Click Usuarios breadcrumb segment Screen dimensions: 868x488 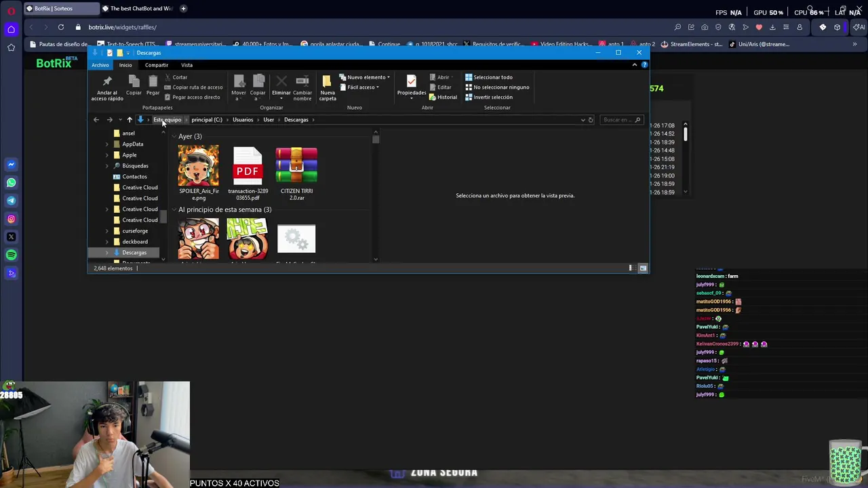pyautogui.click(x=243, y=120)
